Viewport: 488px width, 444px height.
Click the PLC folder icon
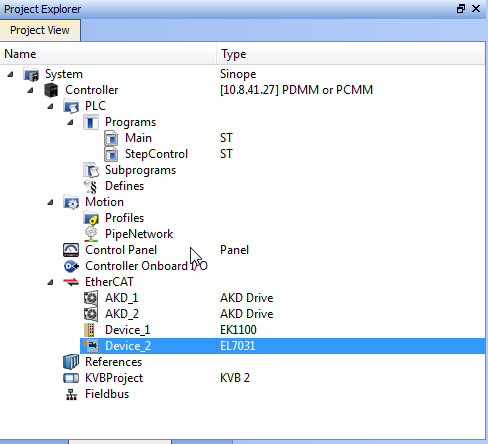click(71, 106)
